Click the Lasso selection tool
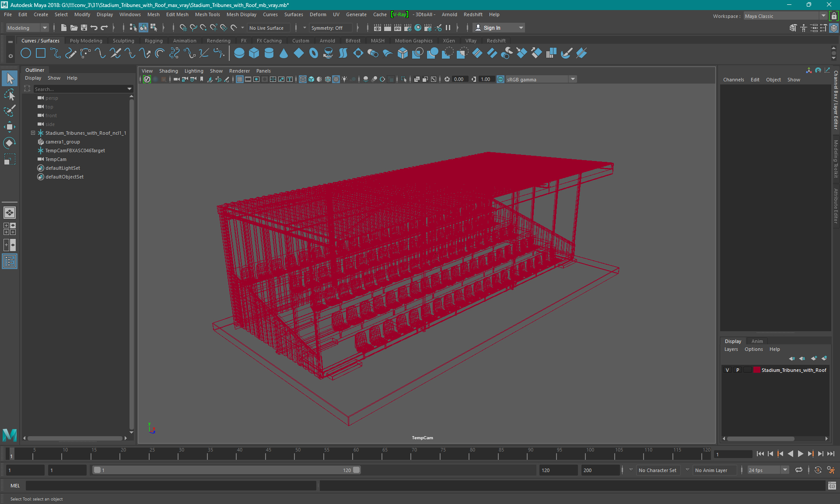Image resolution: width=840 pixels, height=504 pixels. pyautogui.click(x=9, y=95)
